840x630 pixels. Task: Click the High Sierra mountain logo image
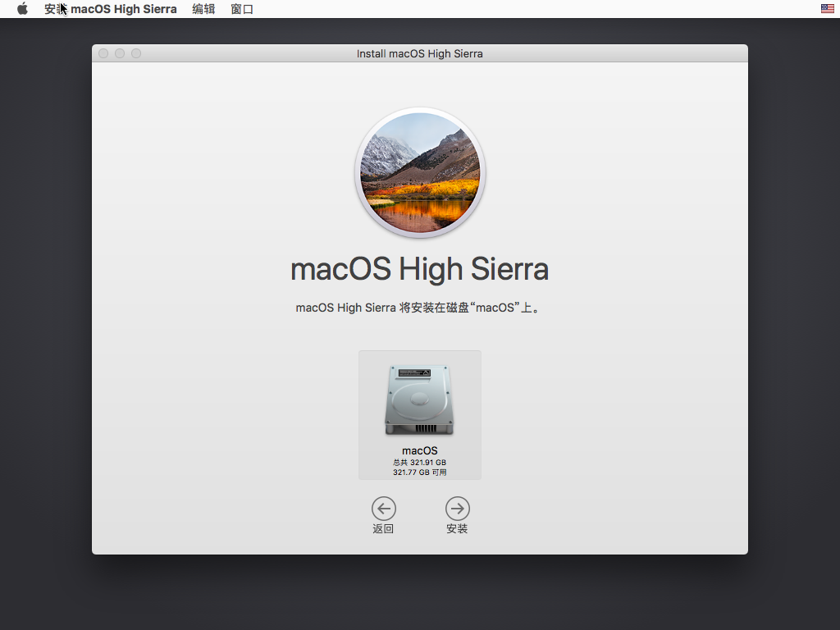pos(420,172)
